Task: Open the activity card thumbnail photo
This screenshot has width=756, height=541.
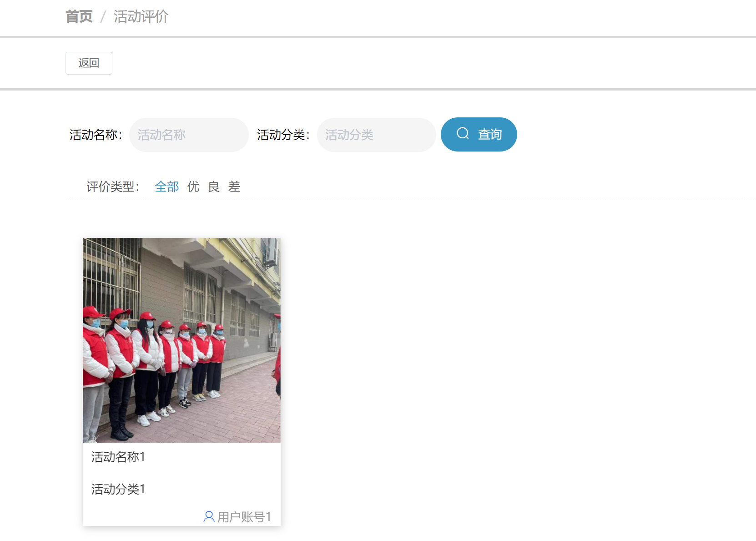Action: click(181, 340)
